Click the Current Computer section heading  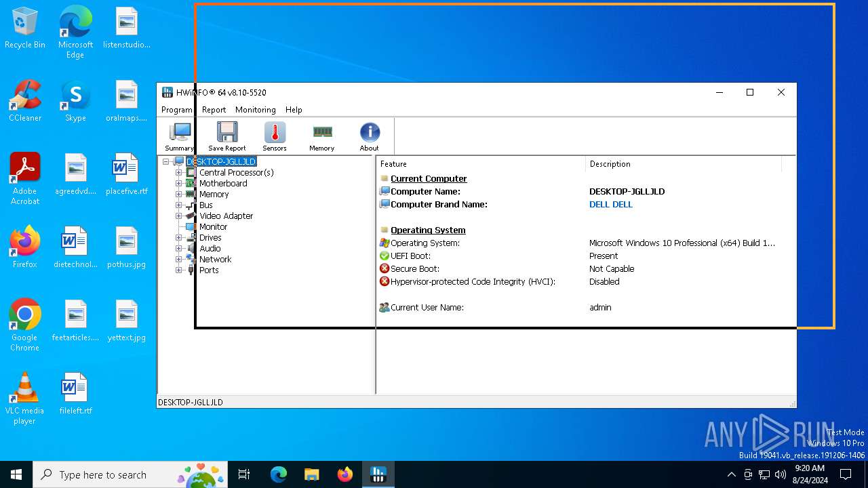coord(429,179)
